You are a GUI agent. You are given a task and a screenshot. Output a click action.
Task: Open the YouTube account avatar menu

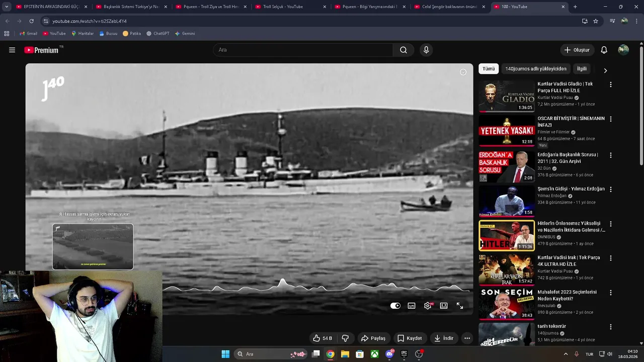[623, 50]
